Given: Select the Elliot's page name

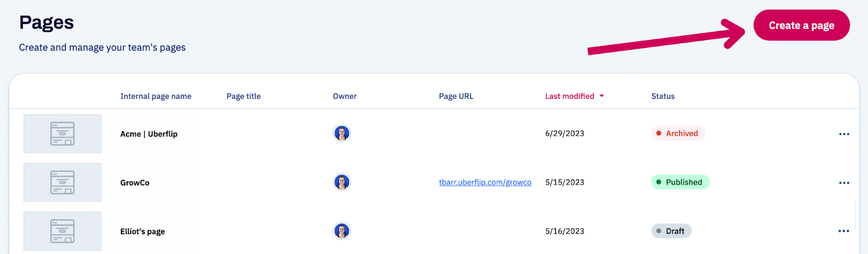Looking at the screenshot, I should 143,232.
